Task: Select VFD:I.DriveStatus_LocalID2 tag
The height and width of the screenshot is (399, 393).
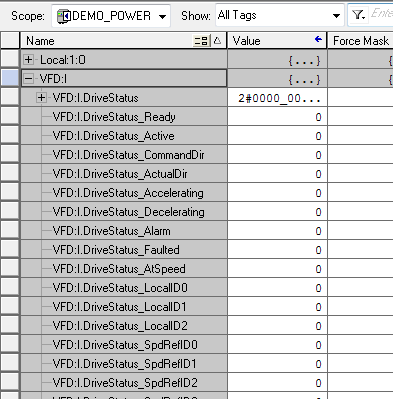Action: point(120,326)
